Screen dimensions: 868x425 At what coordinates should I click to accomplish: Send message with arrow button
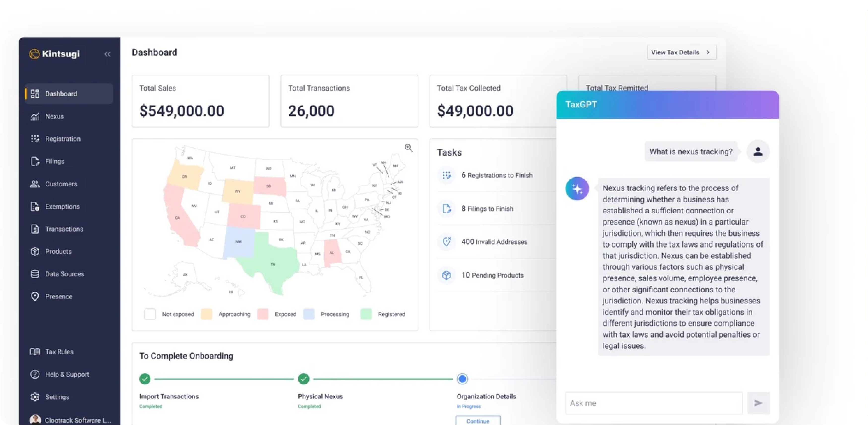758,403
